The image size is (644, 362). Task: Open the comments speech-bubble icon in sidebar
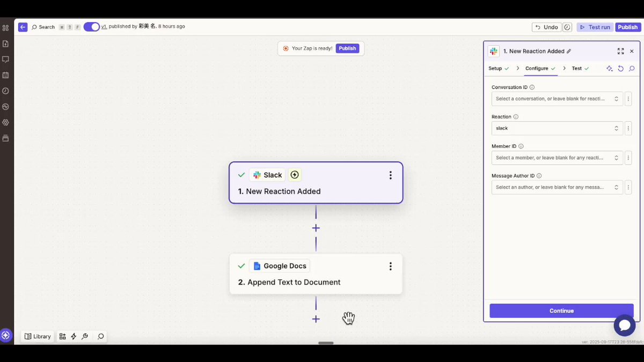[5, 60]
